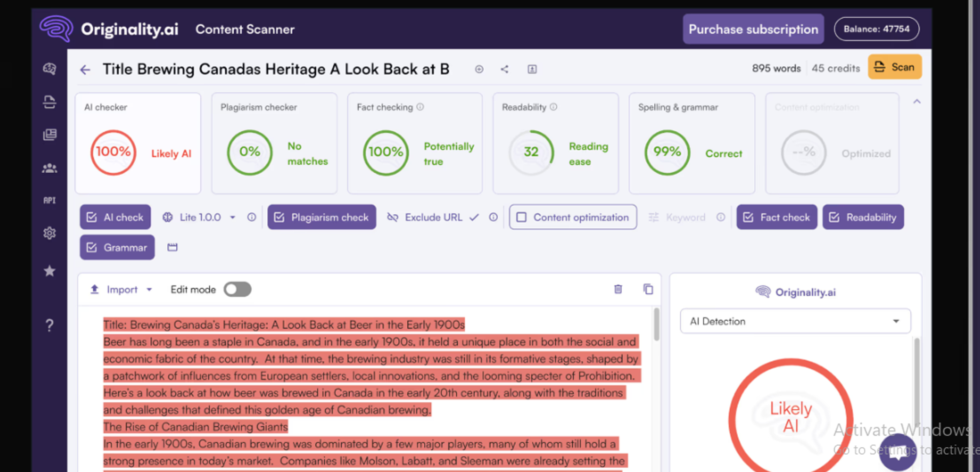Open the settings gear in the sidebar
Screen dimensions: 980x472
[x=50, y=233]
